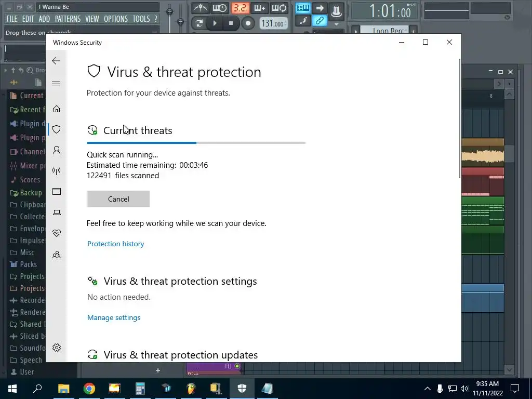532x399 pixels.
Task: Arm the FL Studio record button
Action: (x=248, y=23)
